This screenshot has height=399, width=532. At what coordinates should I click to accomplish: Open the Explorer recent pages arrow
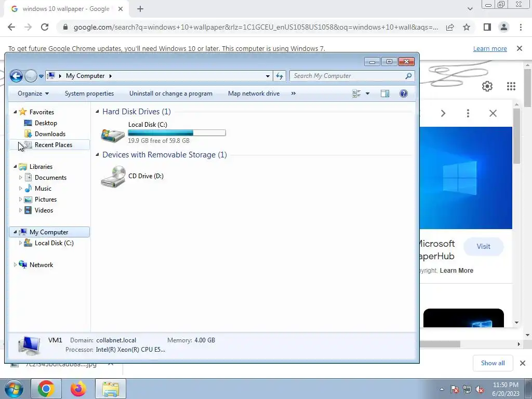pos(41,76)
